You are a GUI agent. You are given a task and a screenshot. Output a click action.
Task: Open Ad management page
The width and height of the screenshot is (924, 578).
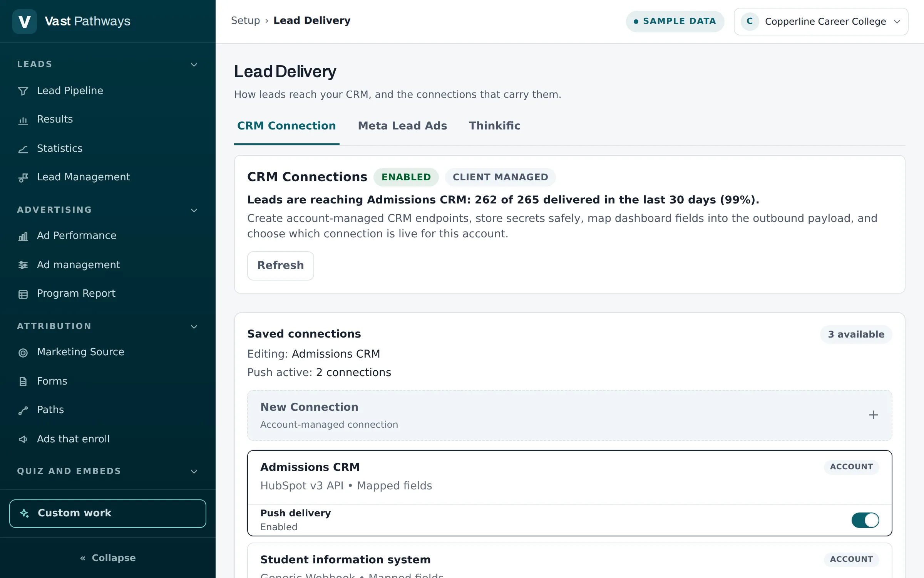(108, 265)
